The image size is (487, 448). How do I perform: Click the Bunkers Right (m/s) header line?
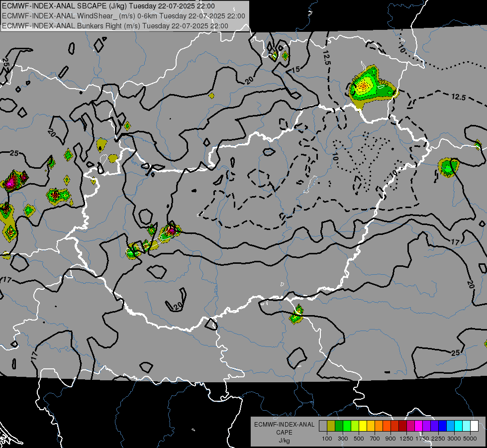(x=115, y=26)
